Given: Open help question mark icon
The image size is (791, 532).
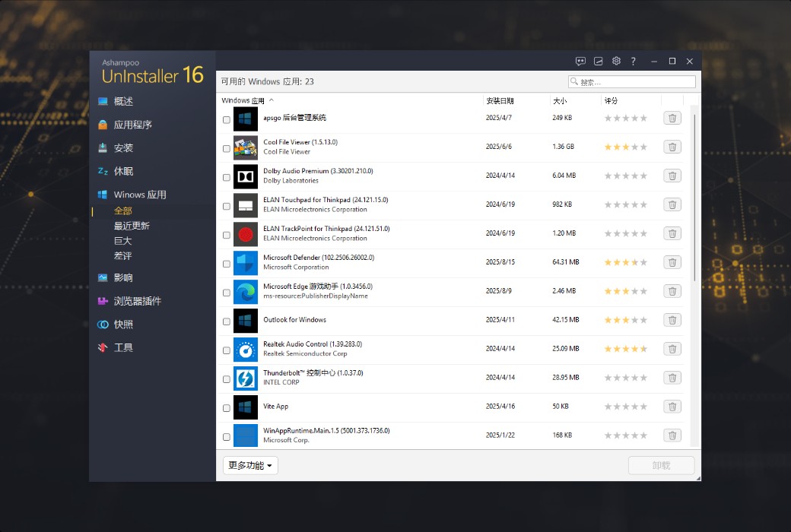Looking at the screenshot, I should 633,61.
